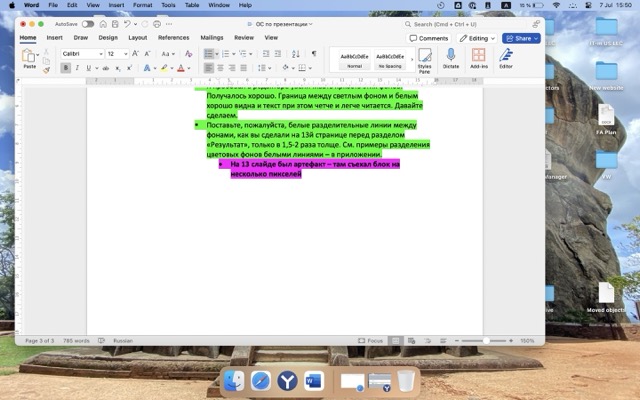Toggle Focus mode in status bar
This screenshot has height=400, width=640.
click(373, 340)
